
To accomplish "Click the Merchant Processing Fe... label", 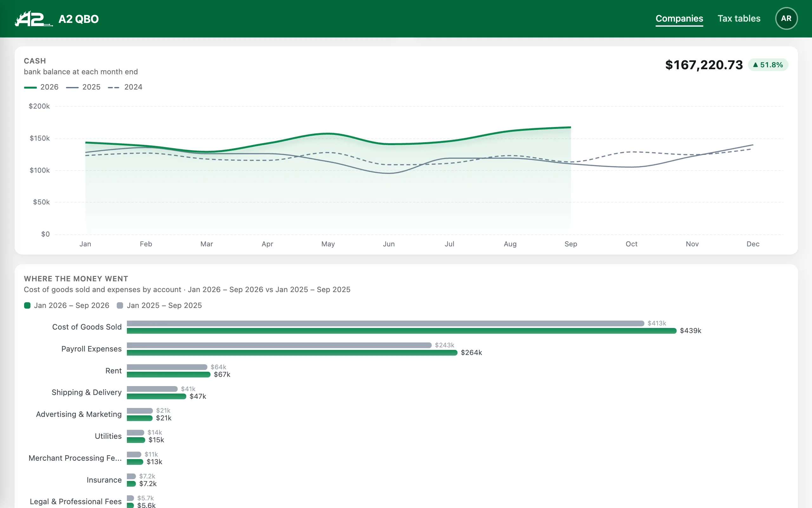I will click(75, 458).
